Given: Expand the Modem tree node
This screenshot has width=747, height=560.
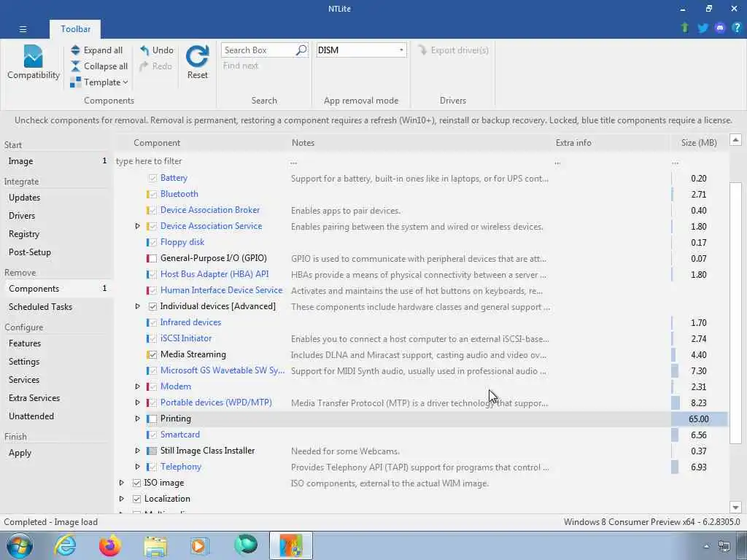Looking at the screenshot, I should click(138, 386).
